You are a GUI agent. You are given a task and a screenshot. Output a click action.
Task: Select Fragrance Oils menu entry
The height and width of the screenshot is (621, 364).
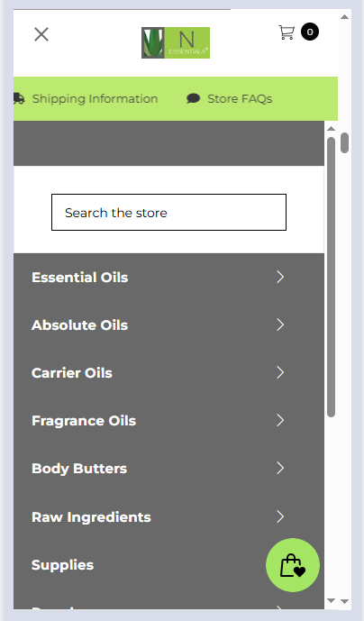(x=84, y=421)
